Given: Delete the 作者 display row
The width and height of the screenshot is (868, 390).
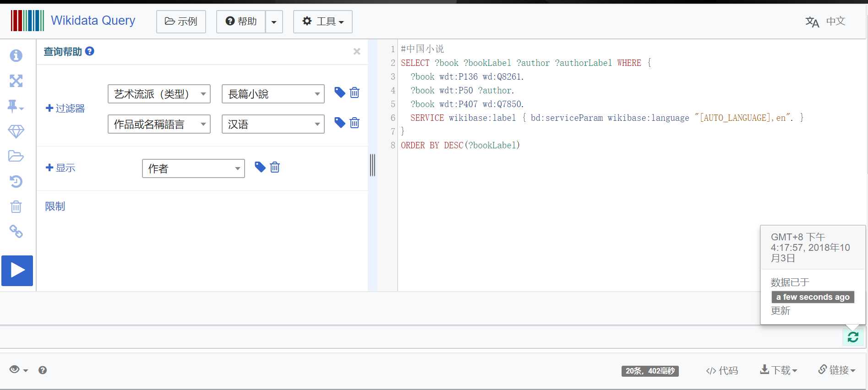Looking at the screenshot, I should point(275,167).
